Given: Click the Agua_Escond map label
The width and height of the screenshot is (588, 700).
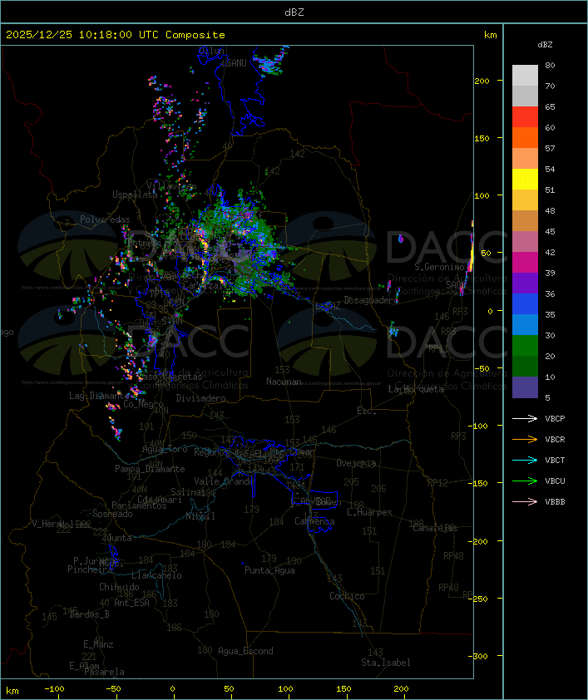Looking at the screenshot, I should point(245,651).
